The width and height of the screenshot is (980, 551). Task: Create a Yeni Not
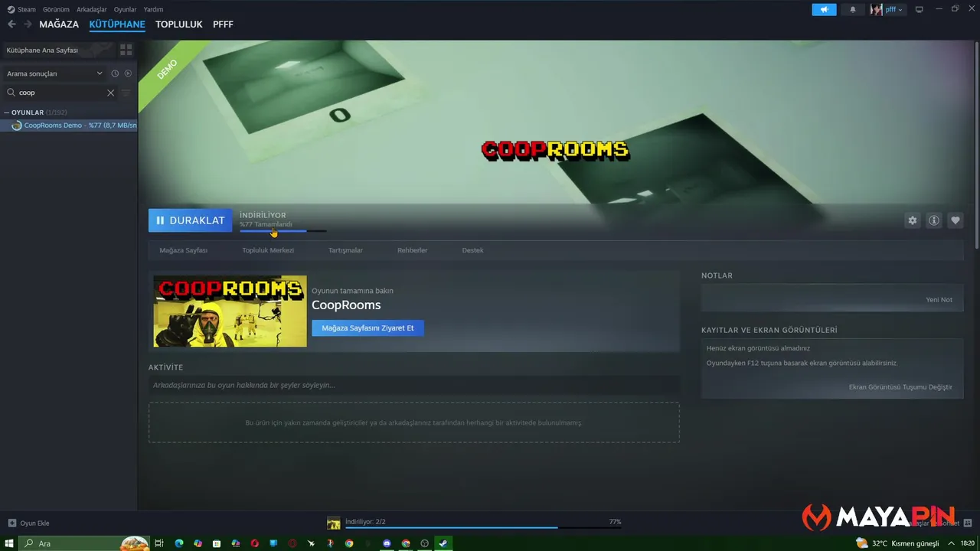click(x=939, y=300)
